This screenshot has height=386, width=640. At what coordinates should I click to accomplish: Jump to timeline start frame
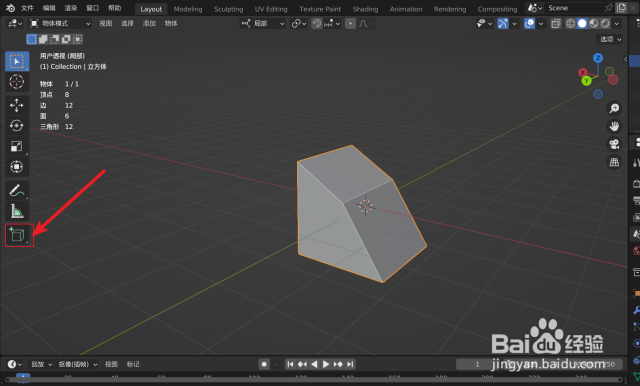click(x=290, y=364)
